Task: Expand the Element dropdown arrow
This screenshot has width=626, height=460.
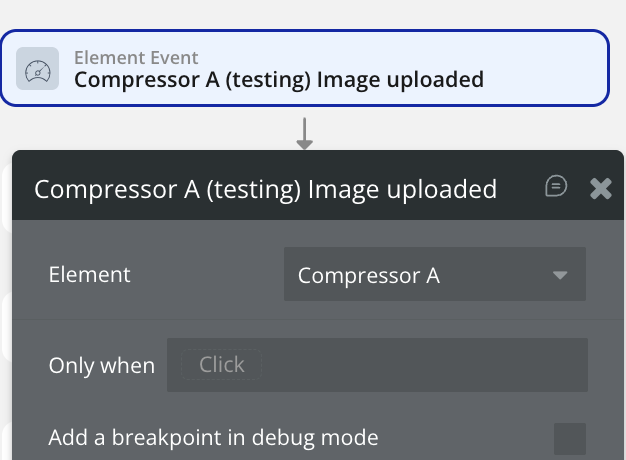Action: [560, 275]
